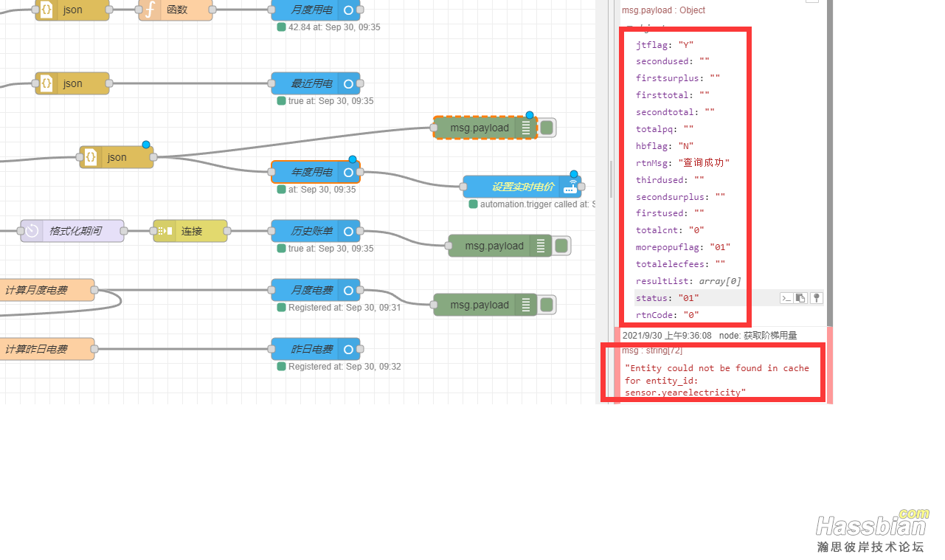This screenshot has width=945, height=560.
Task: Select the 历史账单 sensor node
Action: click(316, 231)
